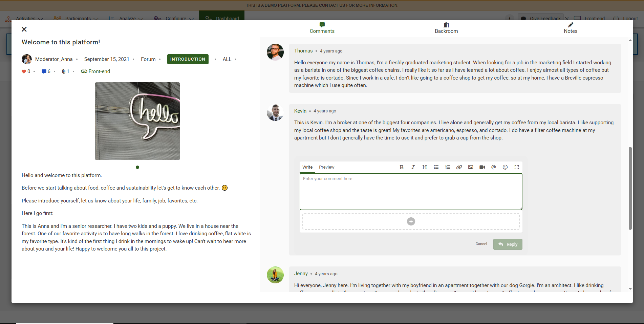
Task: Switch editor to Preview mode
Action: [326, 167]
